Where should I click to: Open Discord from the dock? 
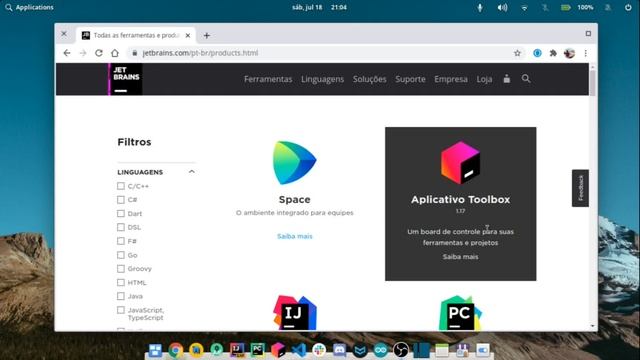340,350
